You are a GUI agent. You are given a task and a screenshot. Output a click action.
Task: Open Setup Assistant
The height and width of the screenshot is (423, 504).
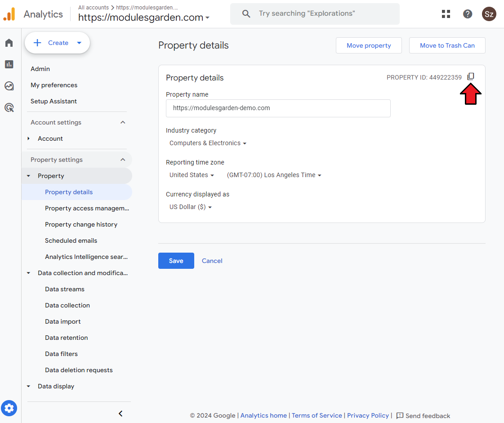[x=54, y=101]
